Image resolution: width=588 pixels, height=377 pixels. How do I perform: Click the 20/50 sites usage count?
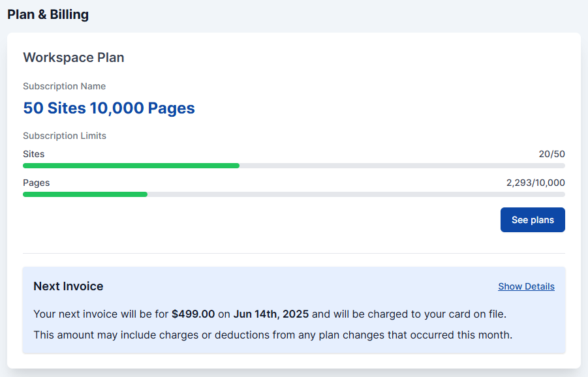(551, 155)
